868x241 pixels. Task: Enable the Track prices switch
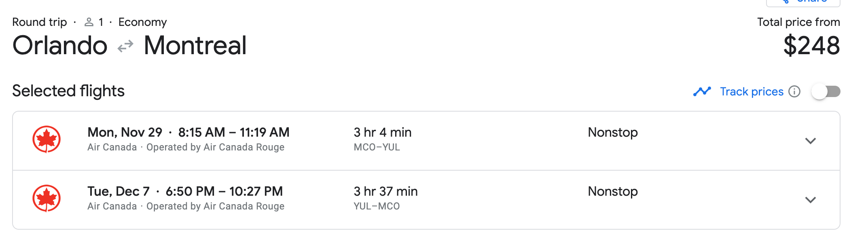[826, 92]
